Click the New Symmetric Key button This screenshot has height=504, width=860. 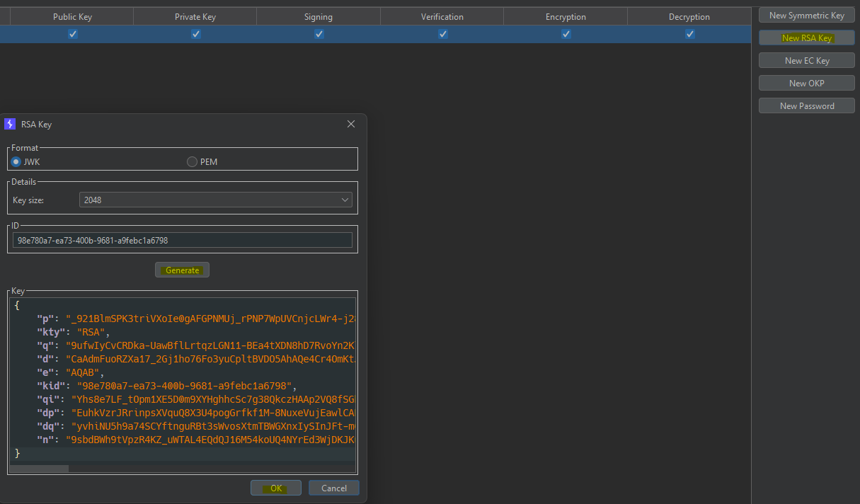tap(806, 16)
